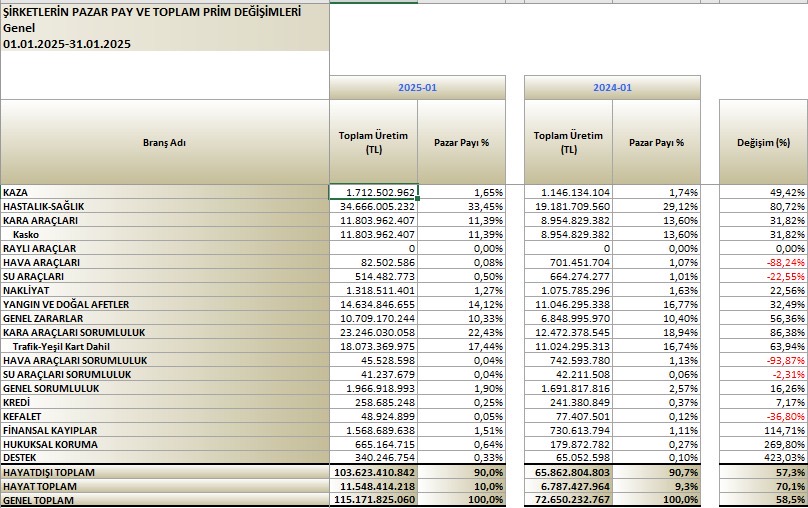Click the date range 01.01.2025-31.01.2025 cell
The image size is (808, 508).
(x=67, y=44)
